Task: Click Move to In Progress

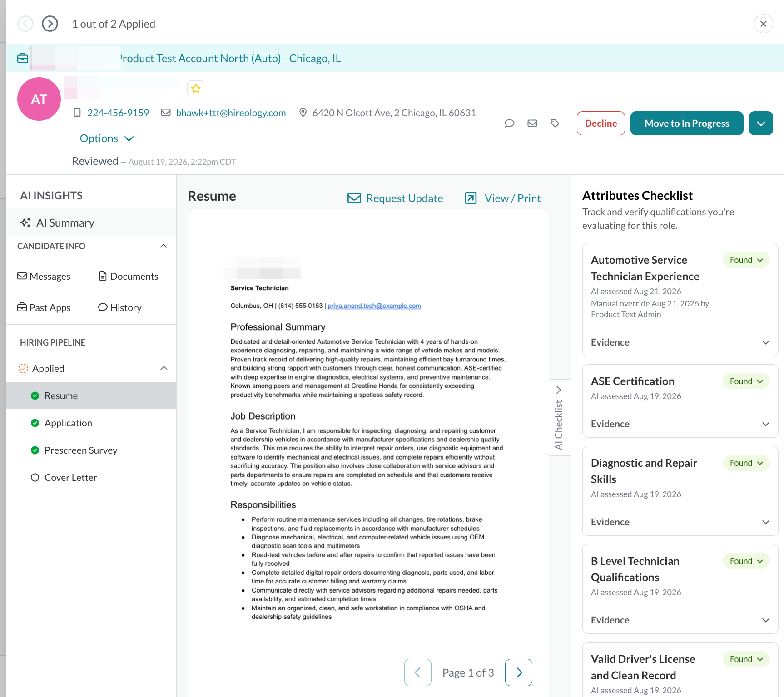Action: point(687,123)
